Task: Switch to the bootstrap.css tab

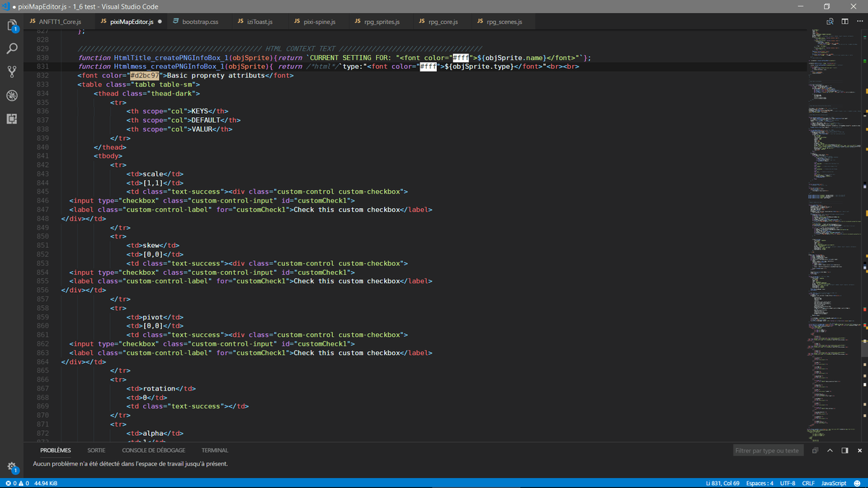Action: 195,22
